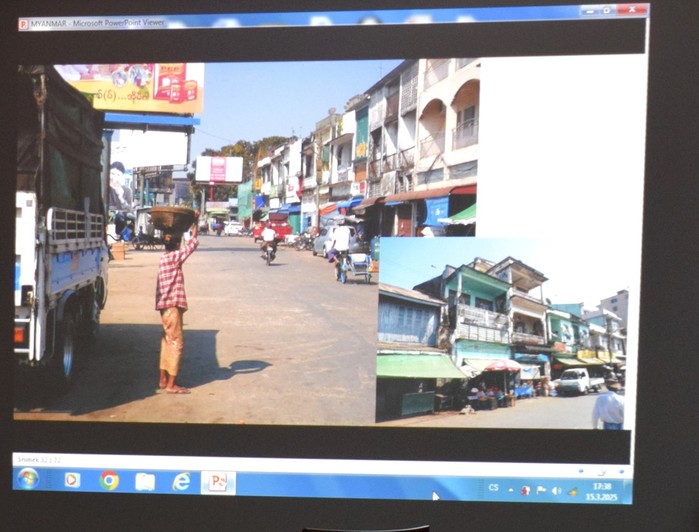Advance to next slide via status bar arrow
The width and height of the screenshot is (699, 532).
click(x=622, y=472)
